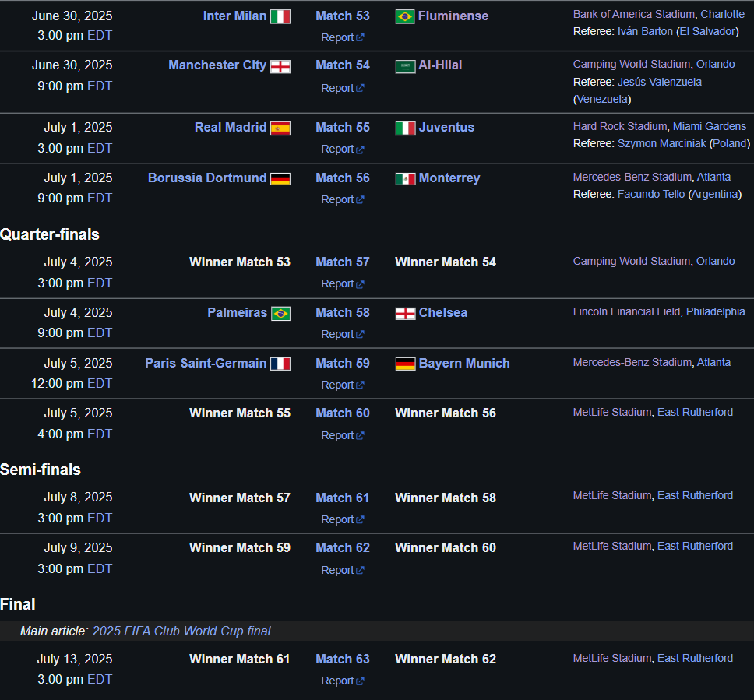The image size is (754, 700).
Task: Open the Report link under Match 58
Action: coord(343,334)
